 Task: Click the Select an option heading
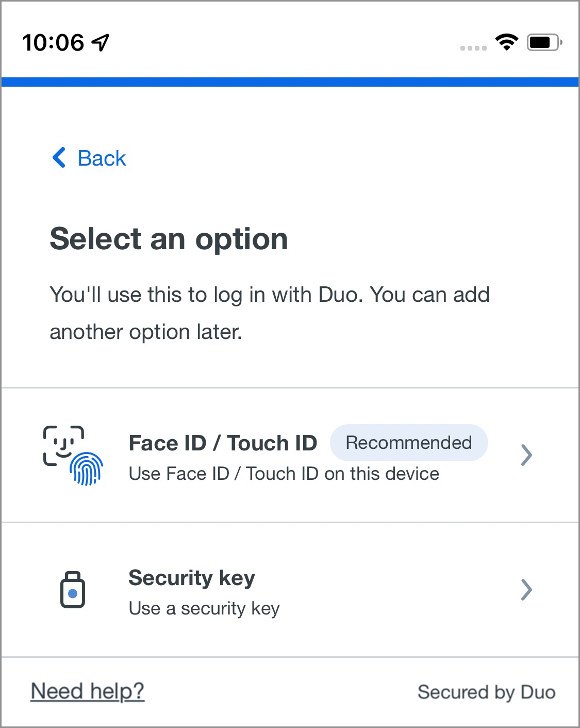(169, 239)
